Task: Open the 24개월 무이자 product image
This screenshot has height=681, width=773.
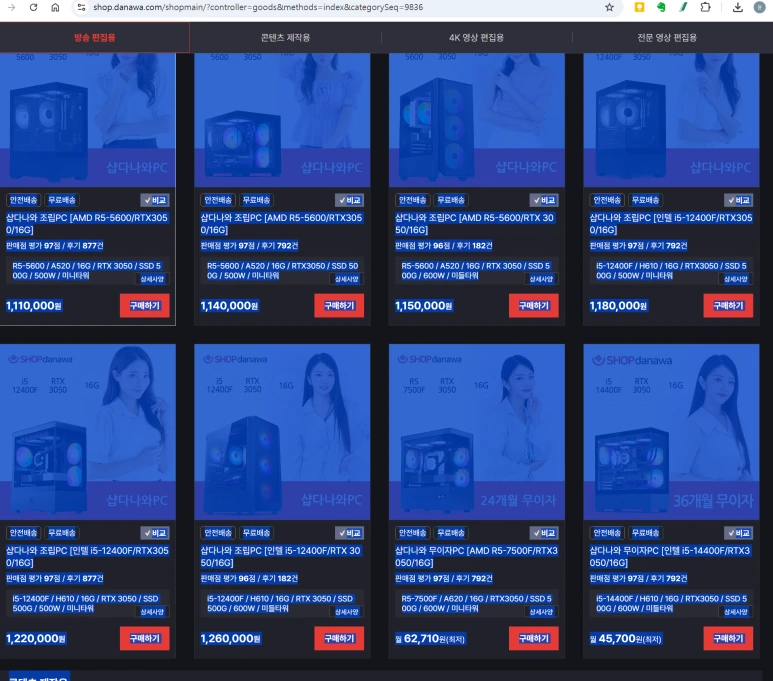Action: pyautogui.click(x=477, y=432)
